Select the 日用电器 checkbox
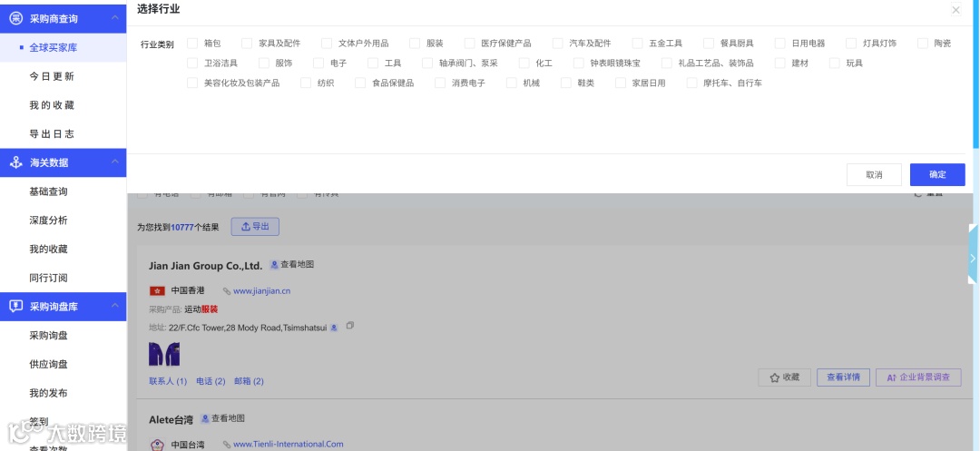 [x=780, y=43]
